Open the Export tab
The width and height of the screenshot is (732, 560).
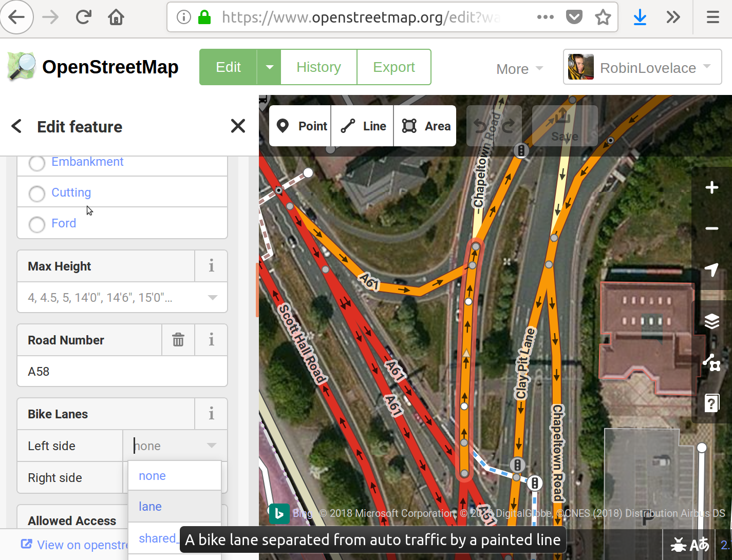coord(394,67)
